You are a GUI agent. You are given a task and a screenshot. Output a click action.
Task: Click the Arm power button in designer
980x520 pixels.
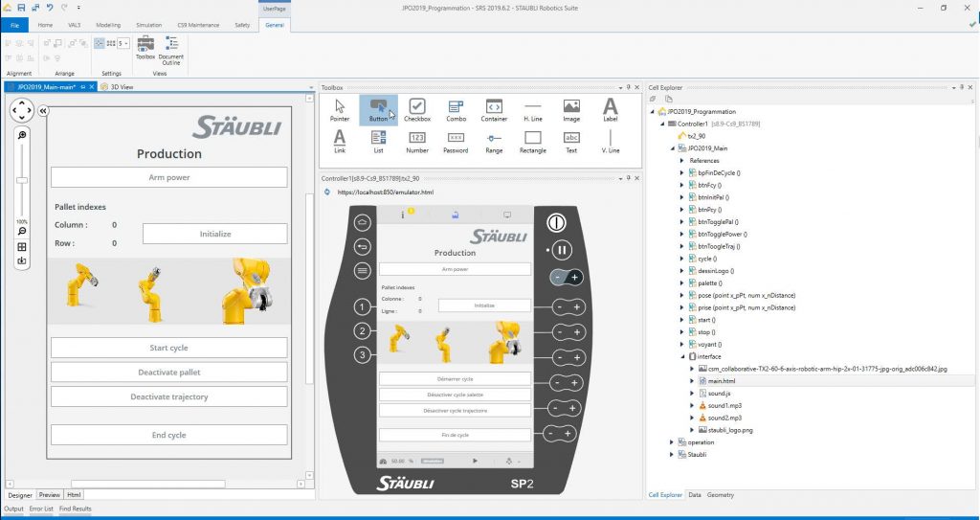(x=168, y=177)
